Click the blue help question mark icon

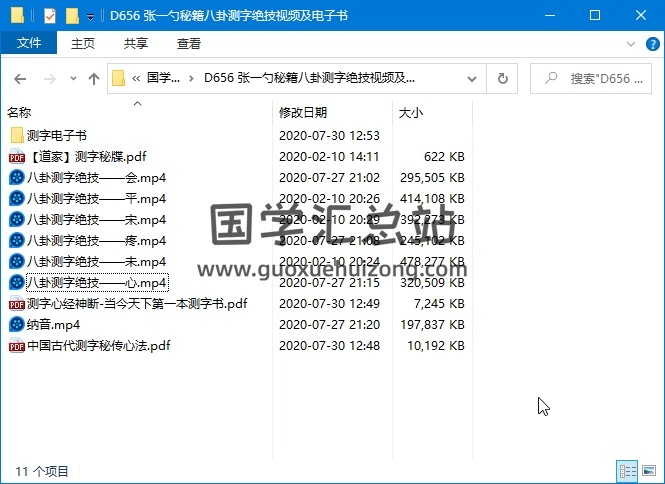click(650, 44)
